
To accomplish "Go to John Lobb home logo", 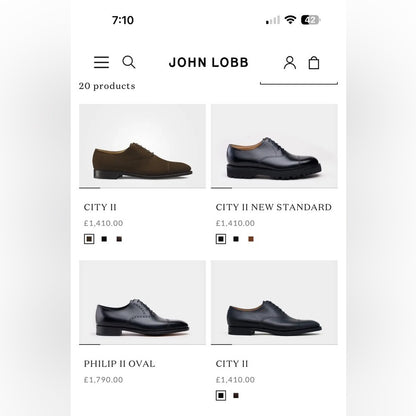I will pyautogui.click(x=208, y=62).
